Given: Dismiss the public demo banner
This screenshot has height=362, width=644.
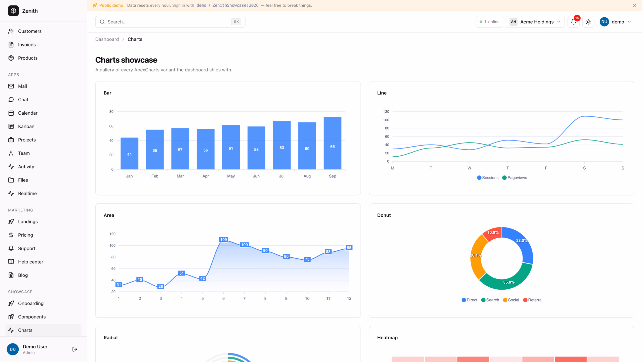Looking at the screenshot, I should (x=634, y=5).
